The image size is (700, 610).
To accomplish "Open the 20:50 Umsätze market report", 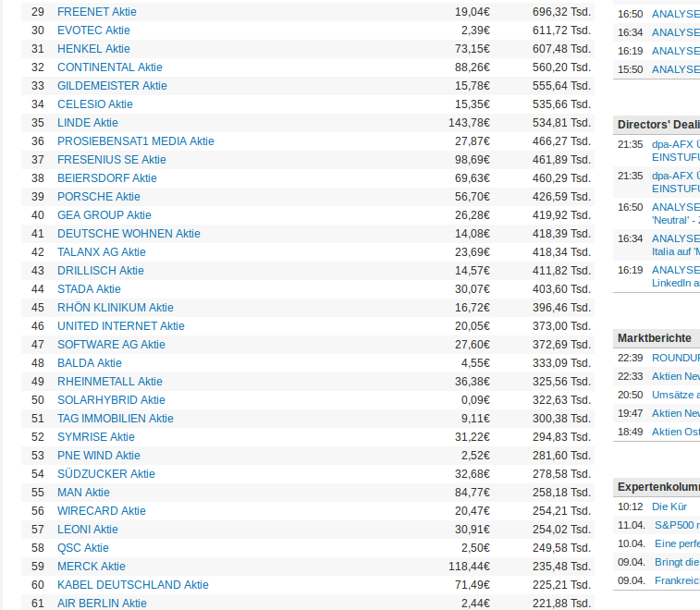I will (675, 395).
